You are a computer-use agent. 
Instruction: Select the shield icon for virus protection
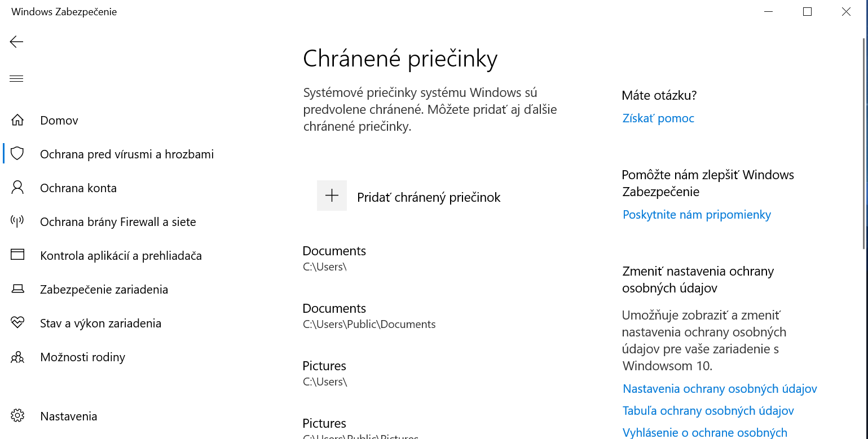[x=17, y=154]
